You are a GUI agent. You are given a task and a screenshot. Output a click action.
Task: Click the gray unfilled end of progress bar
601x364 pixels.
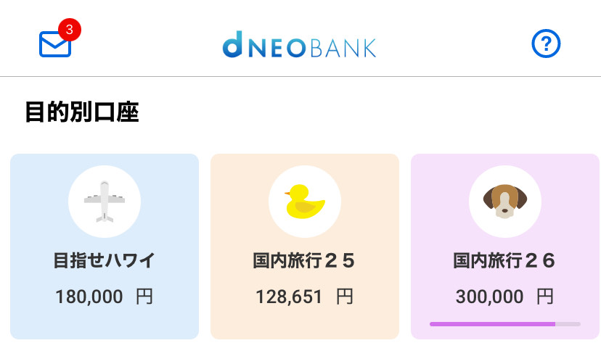[568, 323]
